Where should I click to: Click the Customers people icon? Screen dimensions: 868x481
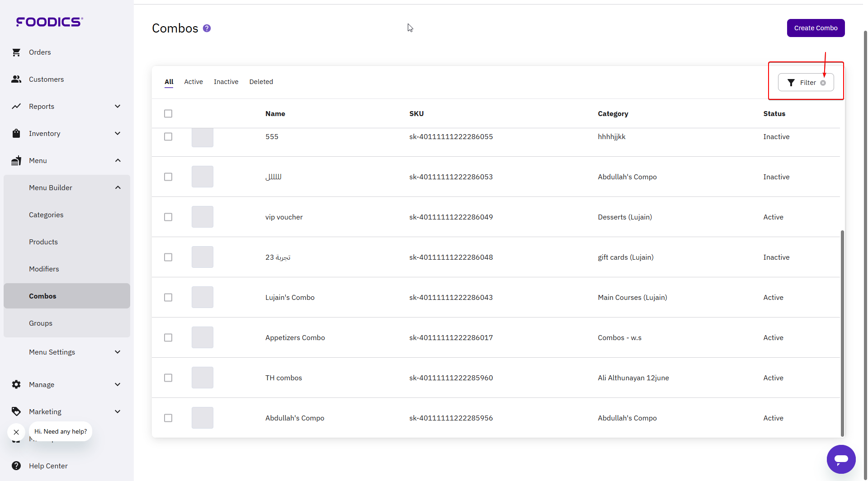click(16, 79)
